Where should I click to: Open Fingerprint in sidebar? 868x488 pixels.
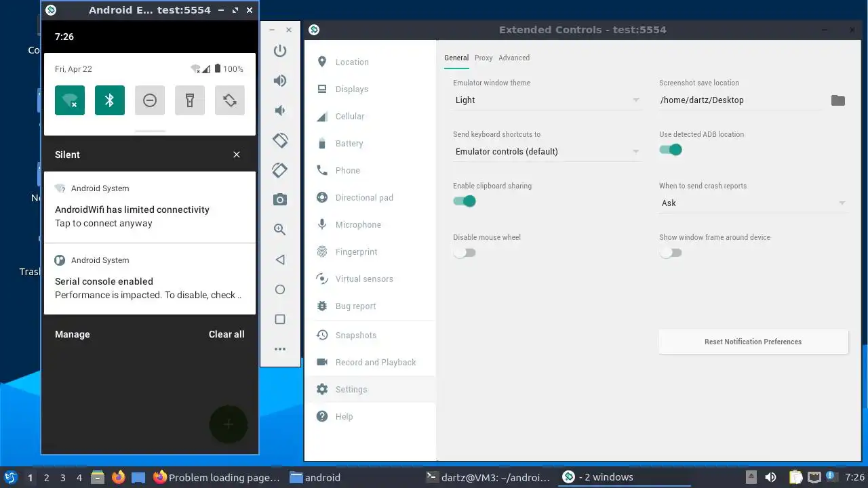[x=370, y=252]
